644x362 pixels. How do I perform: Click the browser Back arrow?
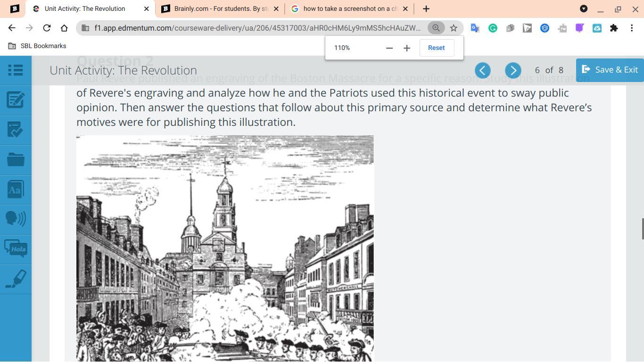12,28
